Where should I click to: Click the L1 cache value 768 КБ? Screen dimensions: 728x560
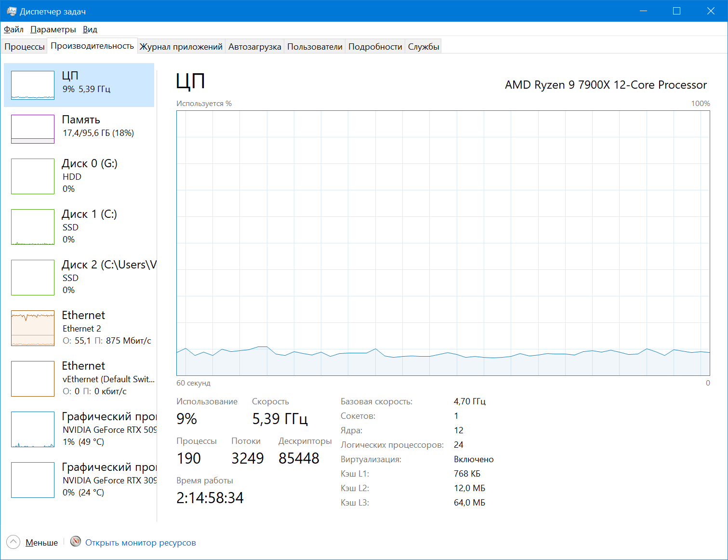pos(467,474)
